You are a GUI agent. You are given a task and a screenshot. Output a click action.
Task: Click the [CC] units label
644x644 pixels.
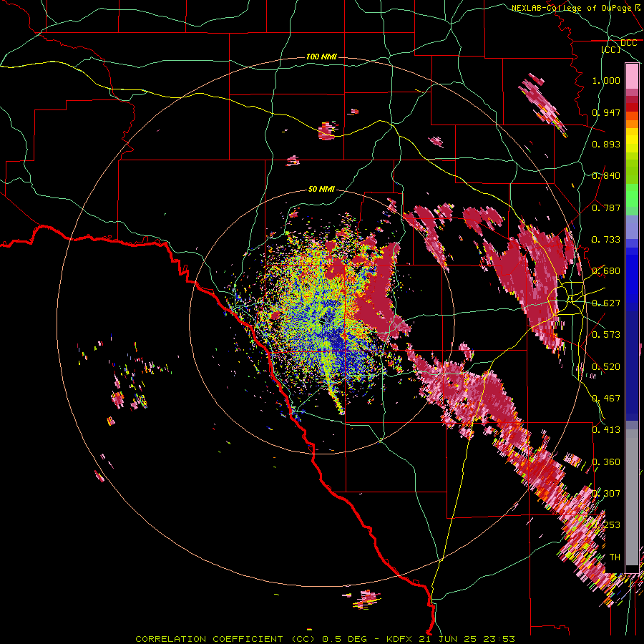pyautogui.click(x=611, y=49)
